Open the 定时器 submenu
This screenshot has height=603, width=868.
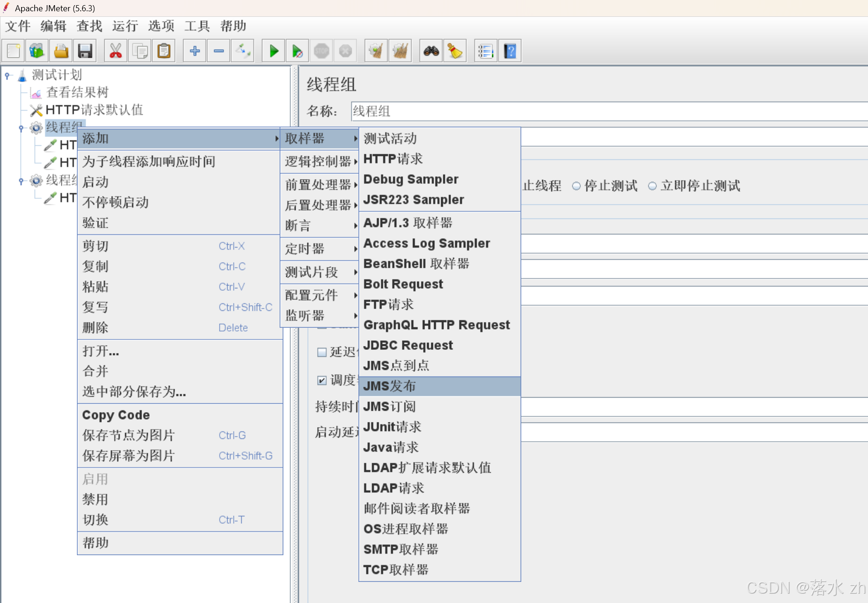[x=320, y=249]
